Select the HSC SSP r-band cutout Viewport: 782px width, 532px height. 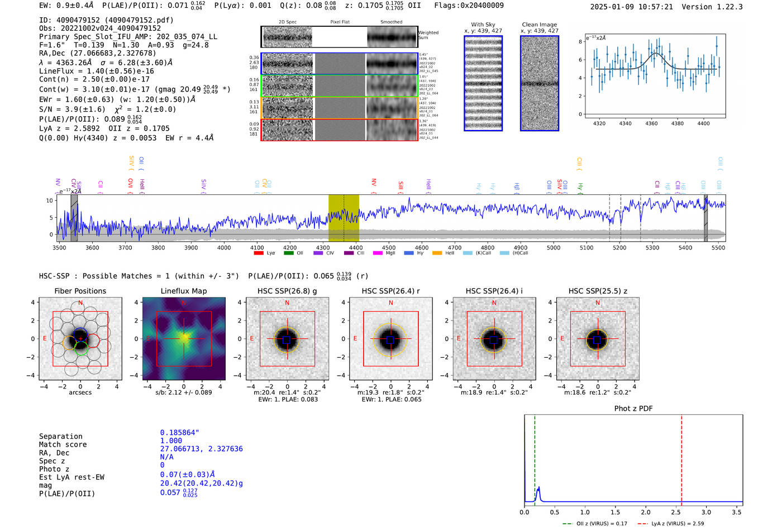pyautogui.click(x=390, y=339)
